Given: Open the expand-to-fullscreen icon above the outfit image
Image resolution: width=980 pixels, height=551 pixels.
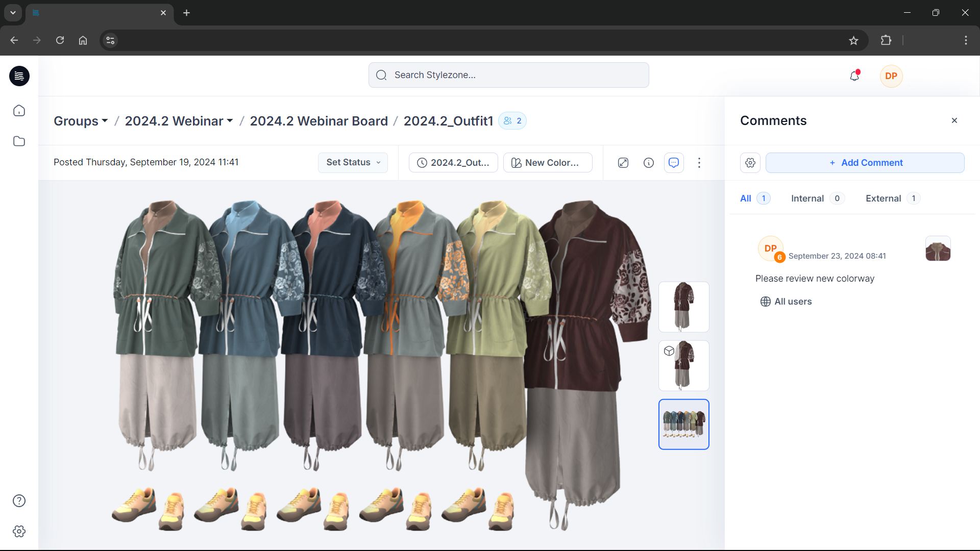Looking at the screenshot, I should [623, 162].
